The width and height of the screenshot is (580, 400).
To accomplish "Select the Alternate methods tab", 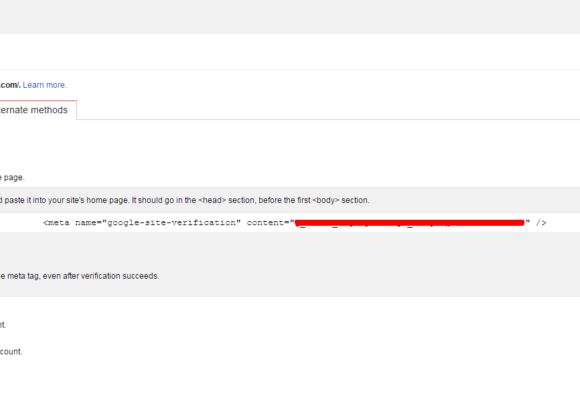I will (x=38, y=110).
